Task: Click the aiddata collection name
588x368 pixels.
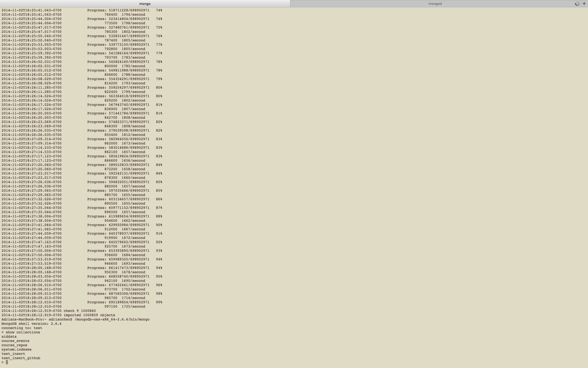Action: coord(9,336)
